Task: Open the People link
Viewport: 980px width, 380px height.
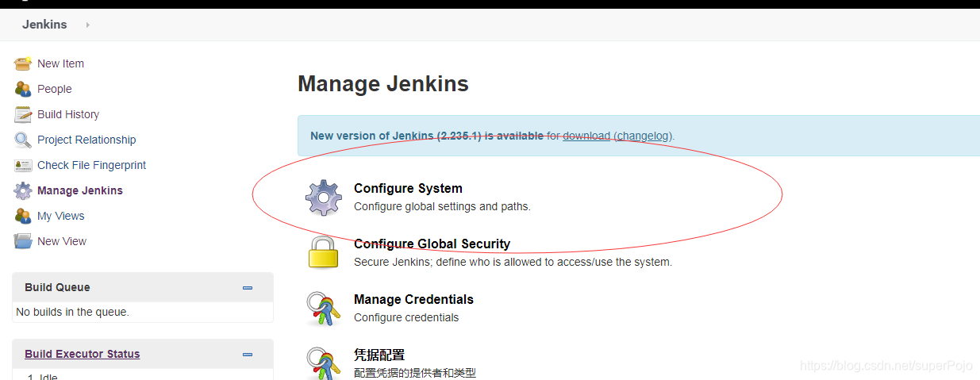Action: [x=54, y=89]
